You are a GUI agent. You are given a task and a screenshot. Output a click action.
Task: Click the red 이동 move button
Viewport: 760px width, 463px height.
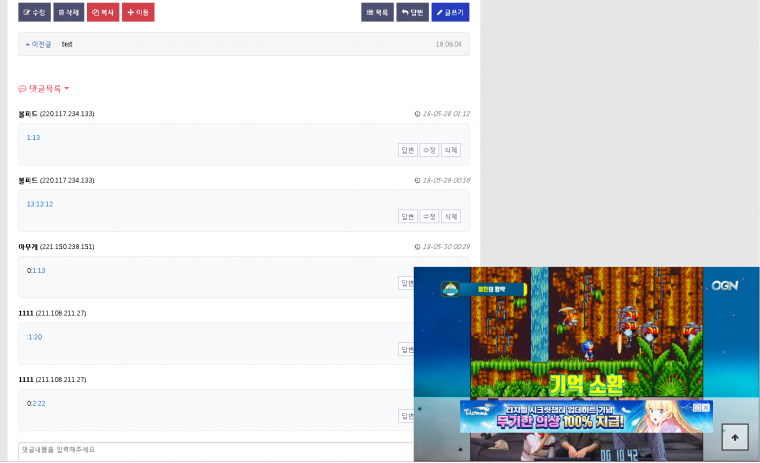click(138, 13)
